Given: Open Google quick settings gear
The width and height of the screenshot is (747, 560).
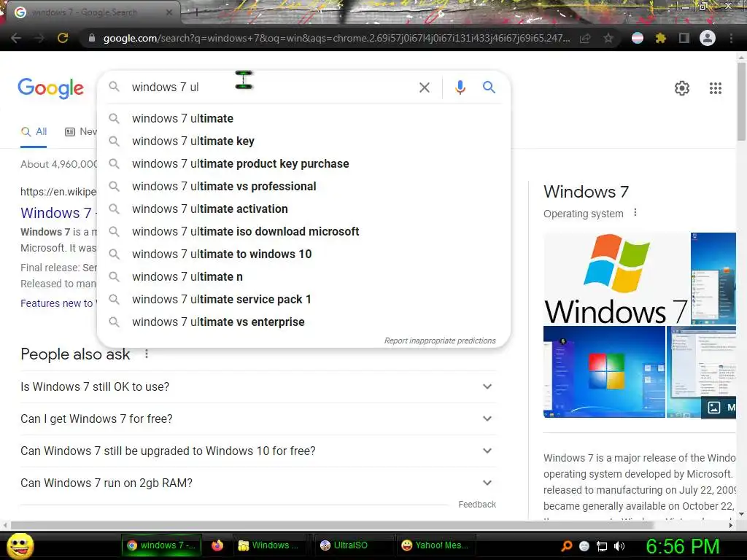Looking at the screenshot, I should coord(682,88).
